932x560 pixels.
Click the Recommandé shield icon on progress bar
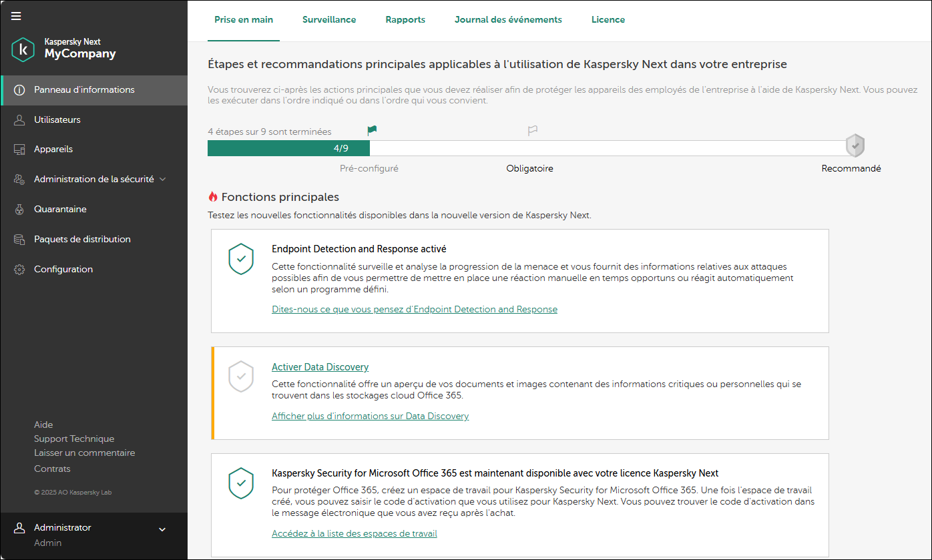click(855, 145)
